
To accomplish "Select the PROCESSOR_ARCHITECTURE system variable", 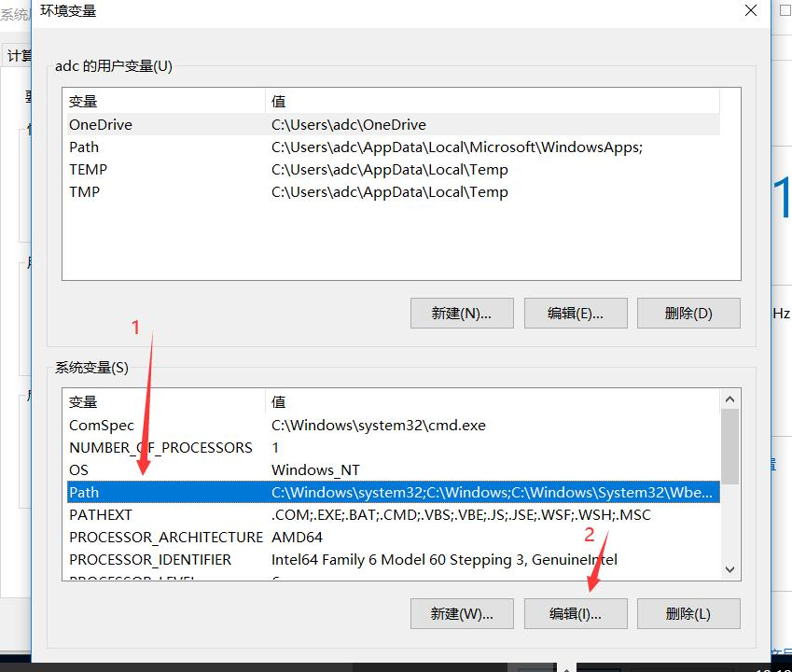I will (x=166, y=537).
